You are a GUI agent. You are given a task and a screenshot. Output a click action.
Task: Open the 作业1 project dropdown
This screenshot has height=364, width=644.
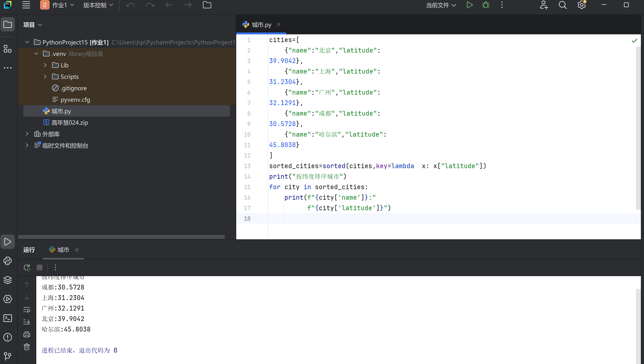[57, 5]
